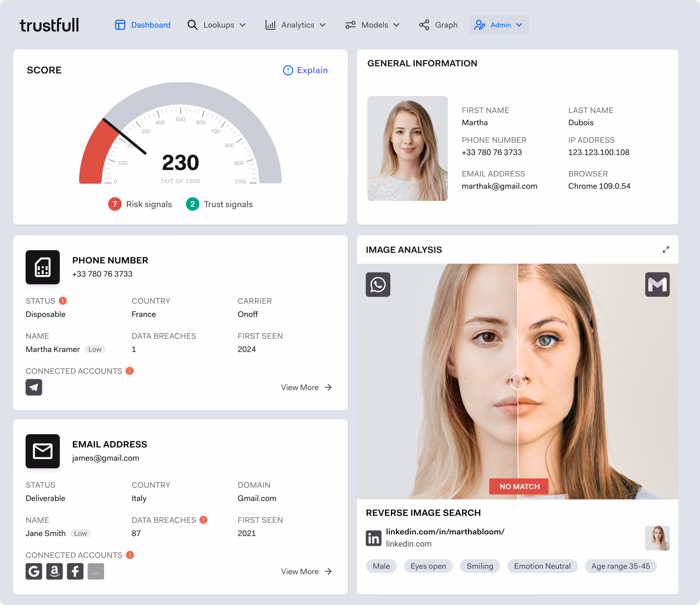Open the Google connected account icon
The height and width of the screenshot is (605, 700).
point(34,571)
